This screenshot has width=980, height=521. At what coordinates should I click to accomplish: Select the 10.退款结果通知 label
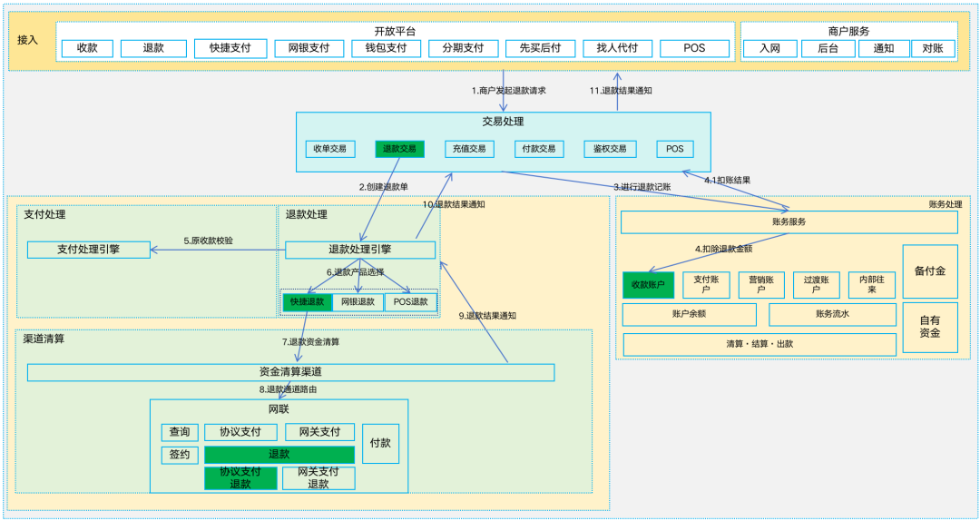pyautogui.click(x=454, y=204)
